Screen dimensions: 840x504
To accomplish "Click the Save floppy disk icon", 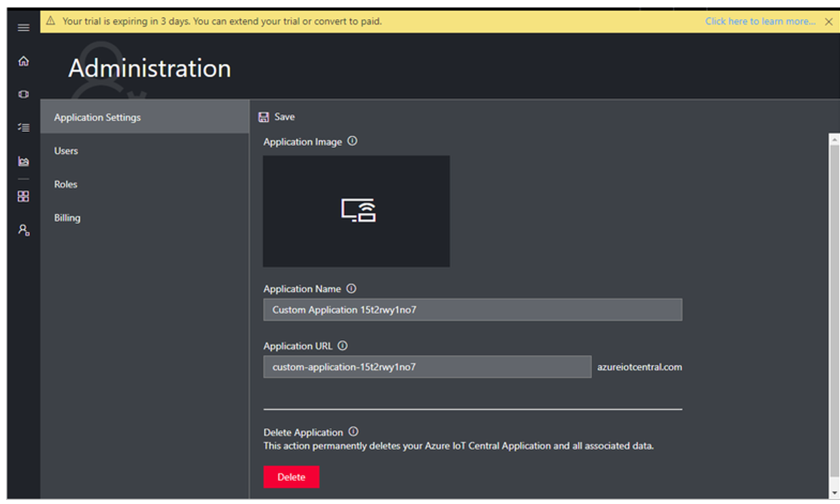I will (x=264, y=117).
